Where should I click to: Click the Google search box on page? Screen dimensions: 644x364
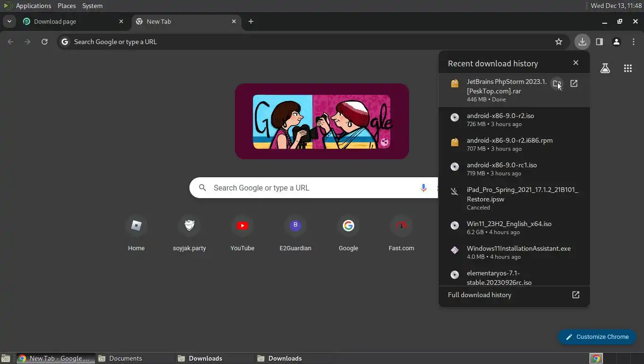(313, 188)
